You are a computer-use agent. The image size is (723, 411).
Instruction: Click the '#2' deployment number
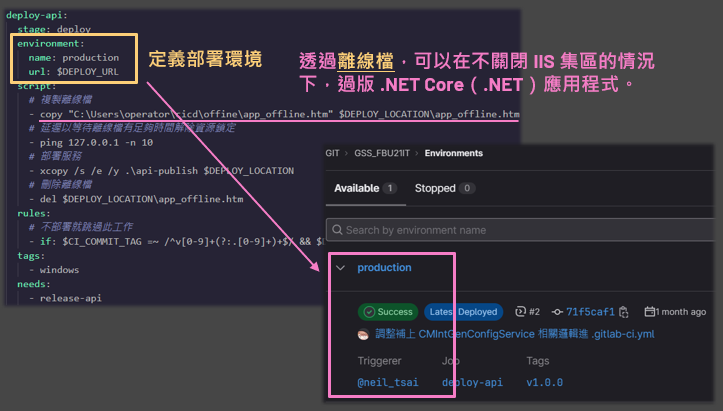point(534,312)
